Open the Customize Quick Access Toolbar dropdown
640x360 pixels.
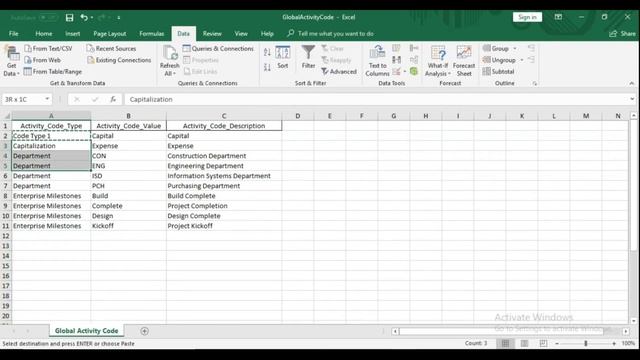118,18
